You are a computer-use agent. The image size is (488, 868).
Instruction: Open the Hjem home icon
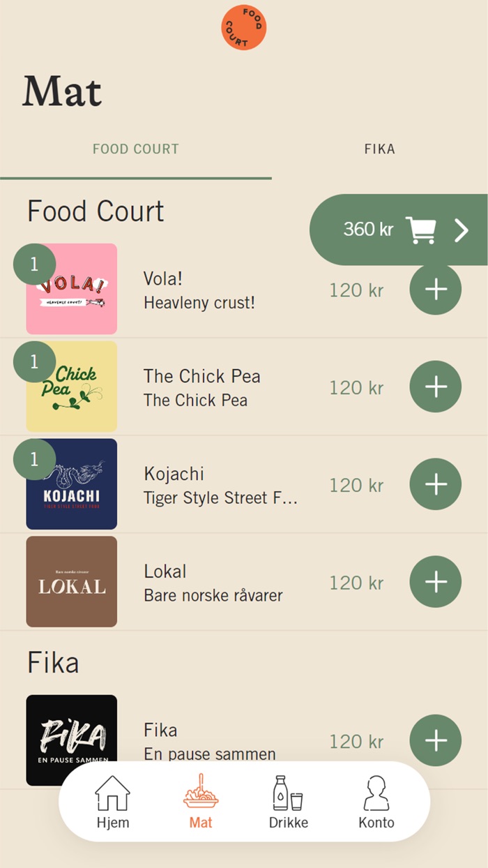(112, 793)
